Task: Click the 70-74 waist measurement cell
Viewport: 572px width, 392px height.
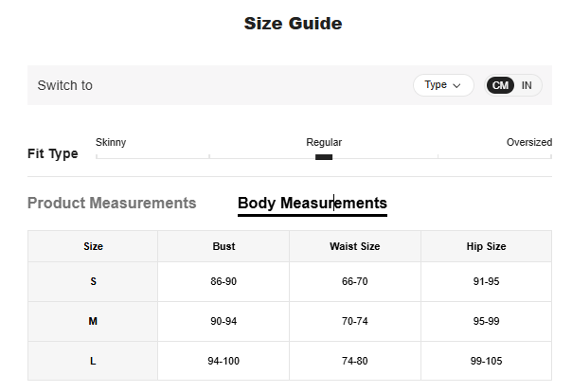Action: (x=354, y=321)
